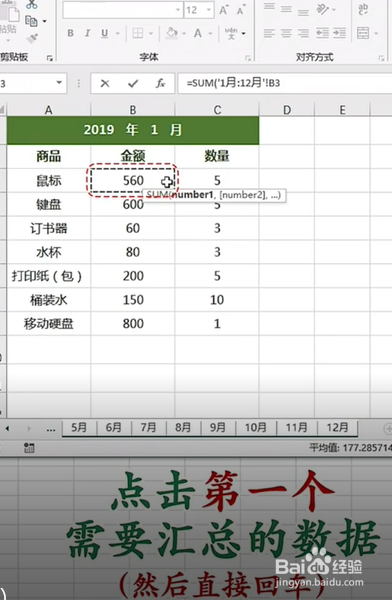Switch to the 11月 sheet tab

[x=297, y=427]
